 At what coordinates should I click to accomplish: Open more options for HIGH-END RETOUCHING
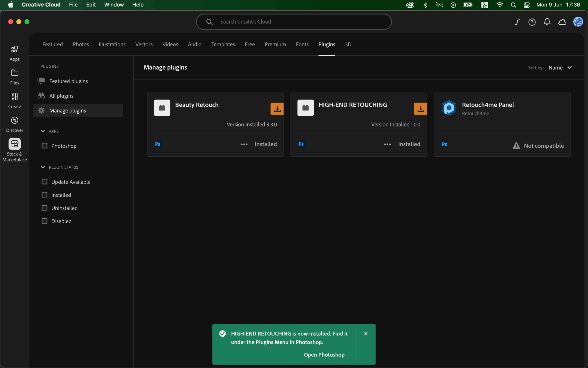coord(387,144)
